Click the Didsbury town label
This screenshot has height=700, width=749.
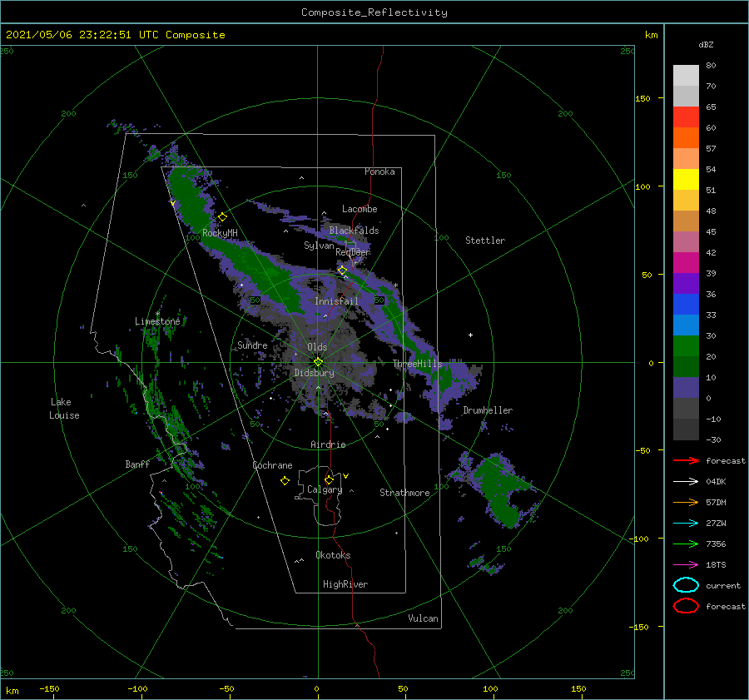(314, 373)
